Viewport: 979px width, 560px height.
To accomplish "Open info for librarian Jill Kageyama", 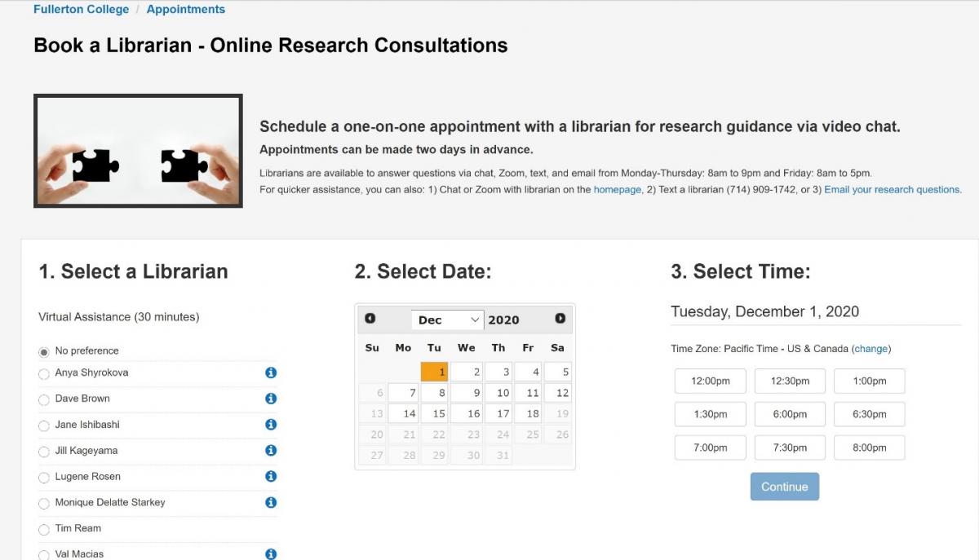I will coord(271,450).
